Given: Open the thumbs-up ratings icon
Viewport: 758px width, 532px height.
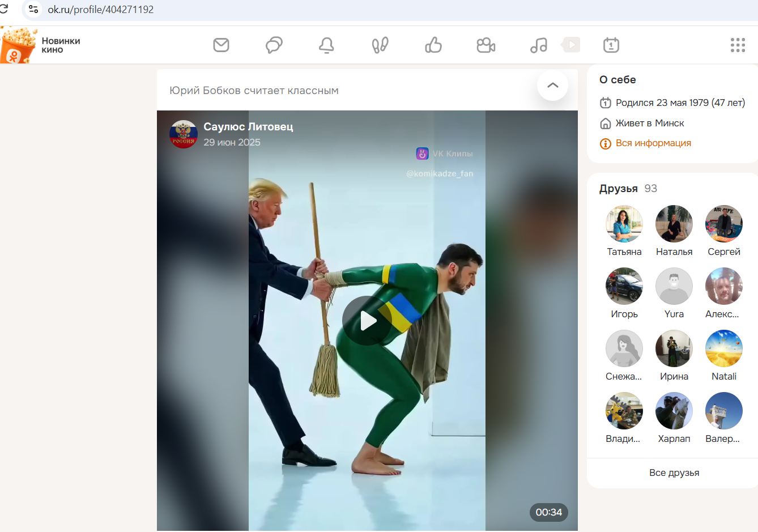Looking at the screenshot, I should click(433, 45).
